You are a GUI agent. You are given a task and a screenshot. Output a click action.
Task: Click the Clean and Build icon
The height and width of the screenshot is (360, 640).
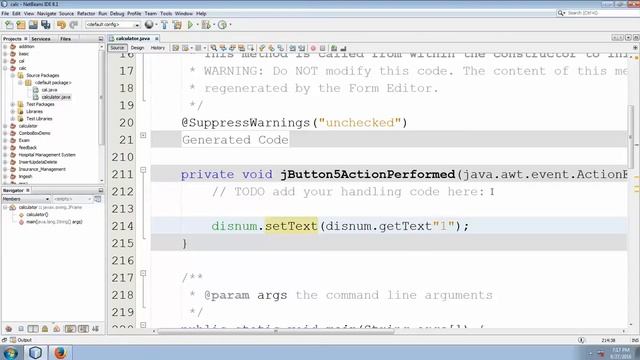click(177, 25)
